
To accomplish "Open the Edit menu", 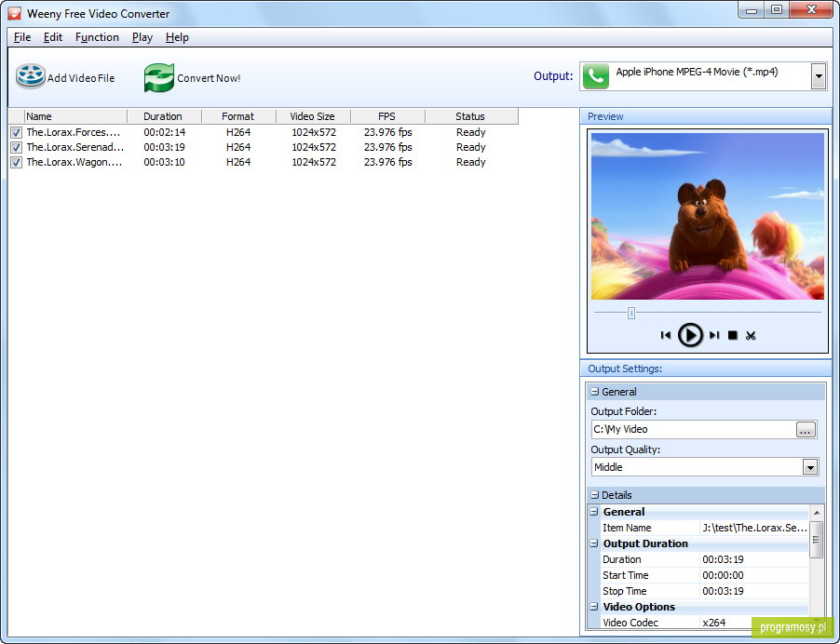I will (52, 37).
